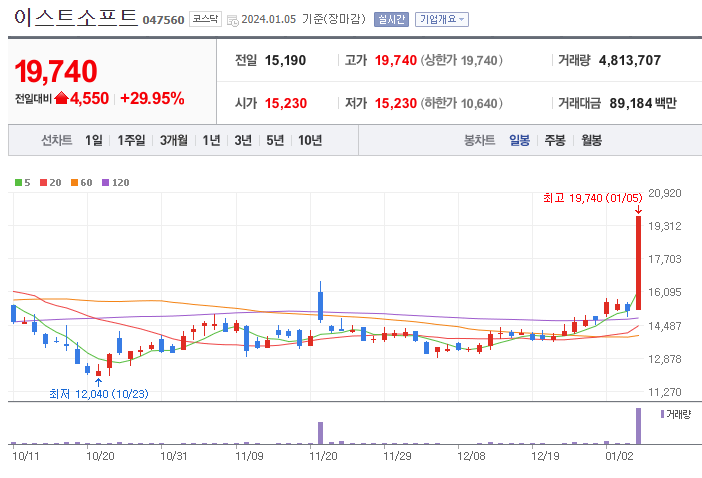Click the 11/20 volume bar
This screenshot has height=478, width=702.
tap(321, 433)
